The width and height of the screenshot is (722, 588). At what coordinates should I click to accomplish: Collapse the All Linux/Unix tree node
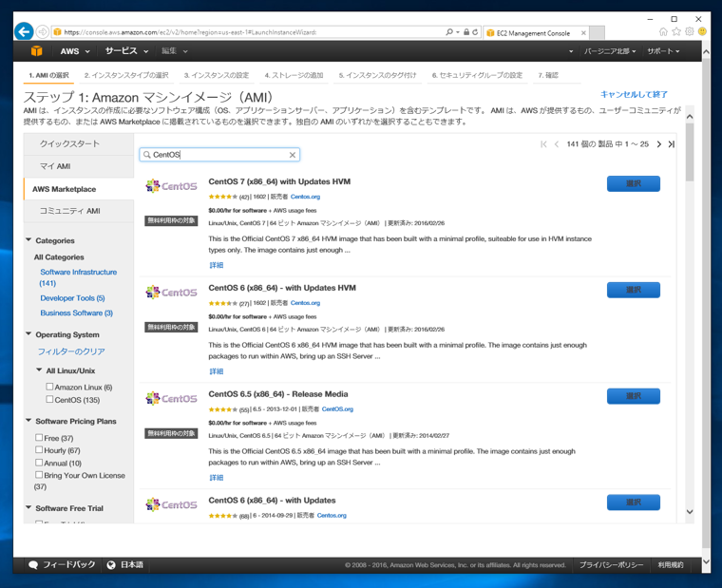tap(39, 370)
